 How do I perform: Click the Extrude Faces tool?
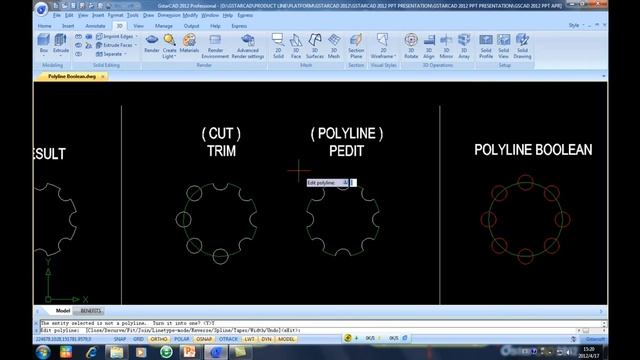(x=114, y=45)
